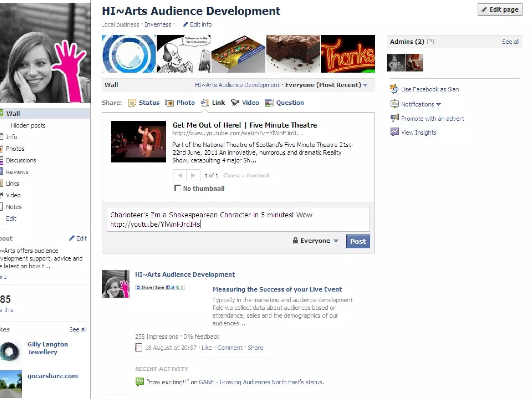This screenshot has width=532, height=399.
Task: Click the next thumbnail arrow
Action: coord(193,175)
